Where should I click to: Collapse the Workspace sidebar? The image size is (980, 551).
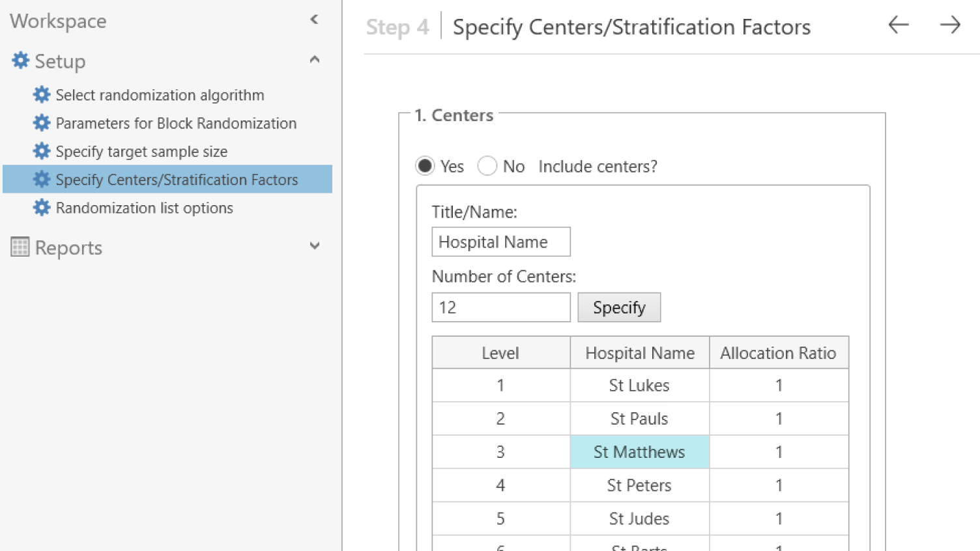pyautogui.click(x=315, y=20)
